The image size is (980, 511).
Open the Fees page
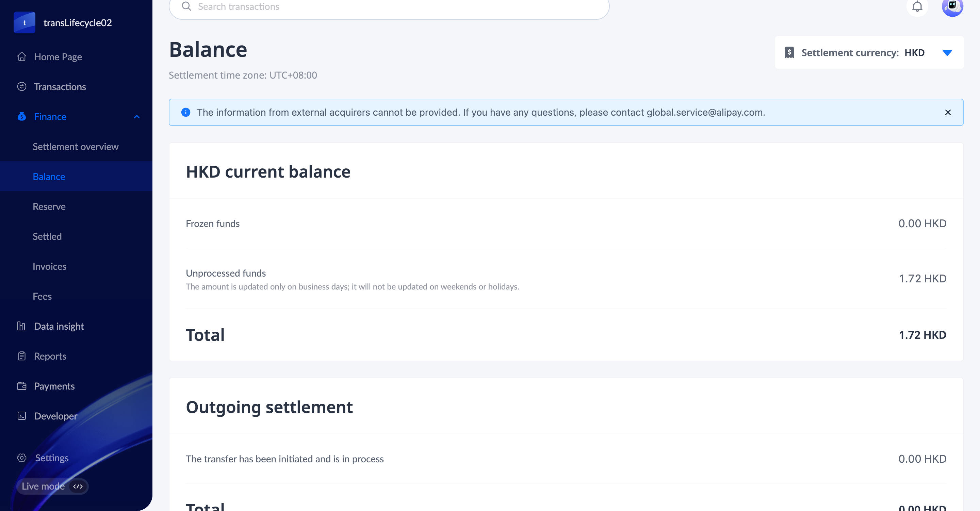[42, 296]
